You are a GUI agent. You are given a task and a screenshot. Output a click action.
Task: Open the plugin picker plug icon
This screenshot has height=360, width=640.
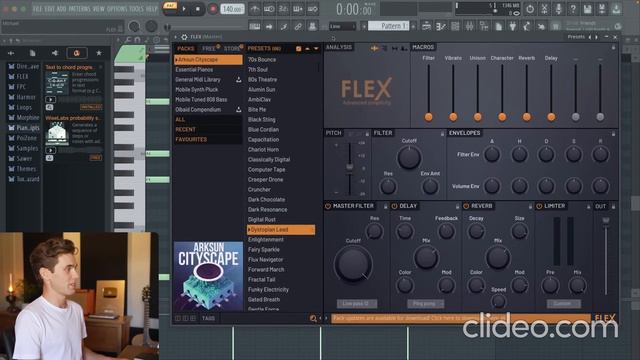coord(513,26)
